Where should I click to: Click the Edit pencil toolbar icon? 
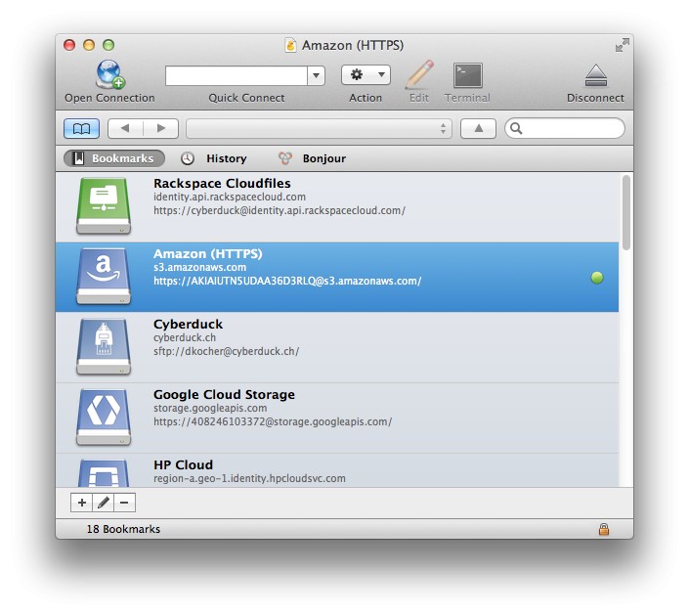(x=419, y=74)
